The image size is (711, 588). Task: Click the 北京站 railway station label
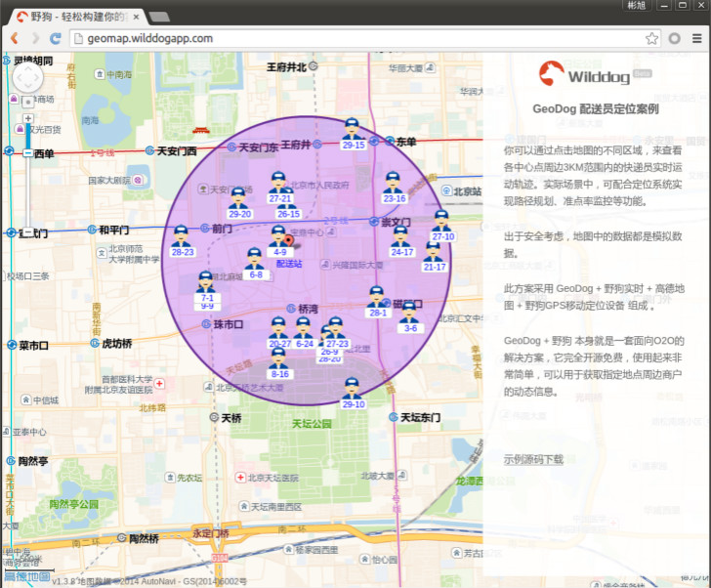click(468, 191)
